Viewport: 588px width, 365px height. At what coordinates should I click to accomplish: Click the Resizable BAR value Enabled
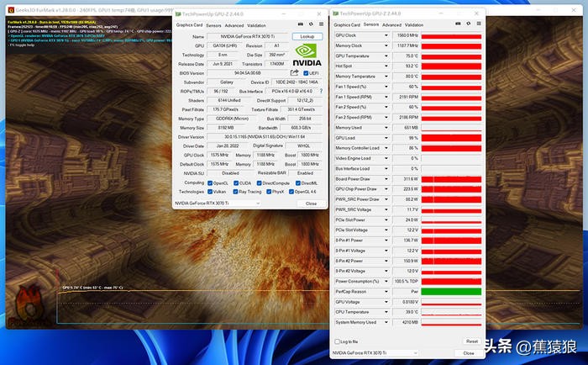click(x=305, y=173)
